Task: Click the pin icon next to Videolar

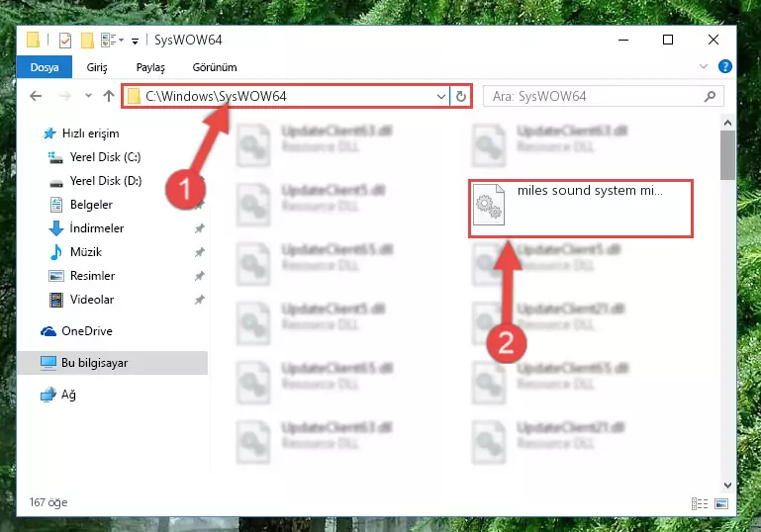Action: [x=200, y=300]
